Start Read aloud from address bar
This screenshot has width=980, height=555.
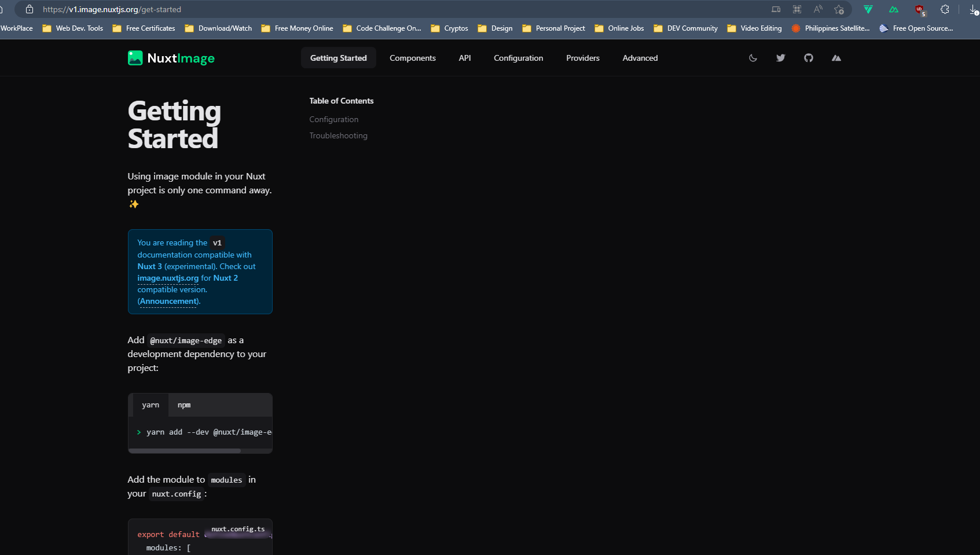click(x=818, y=9)
